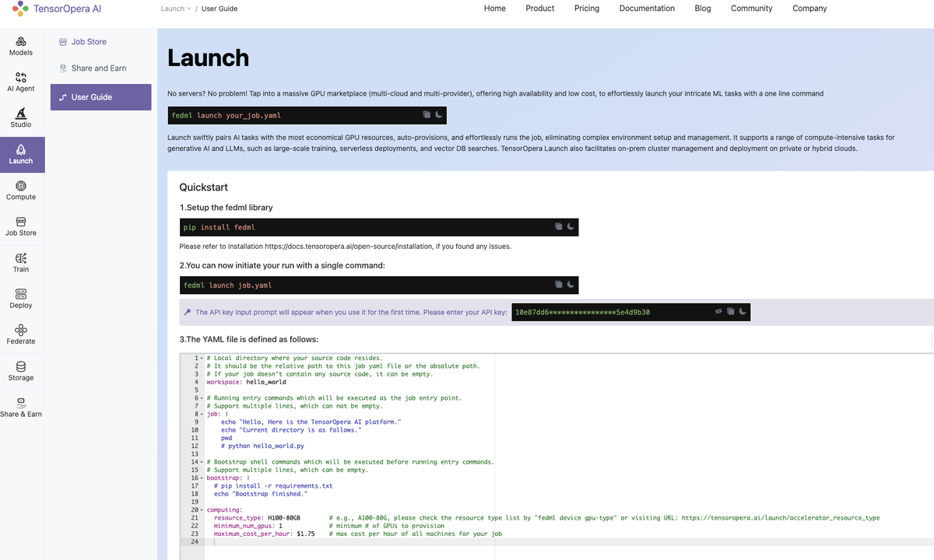
Task: Go to the Compute section
Action: point(20,190)
